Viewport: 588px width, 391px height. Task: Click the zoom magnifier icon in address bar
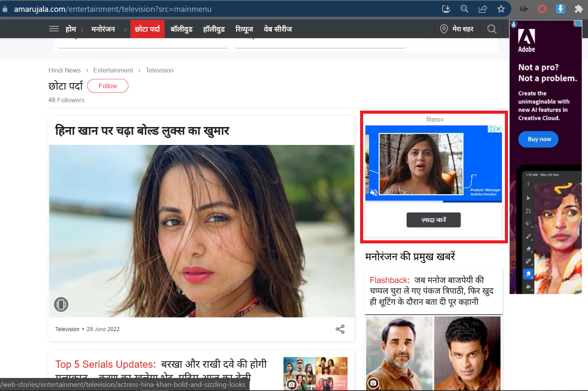pos(464,8)
